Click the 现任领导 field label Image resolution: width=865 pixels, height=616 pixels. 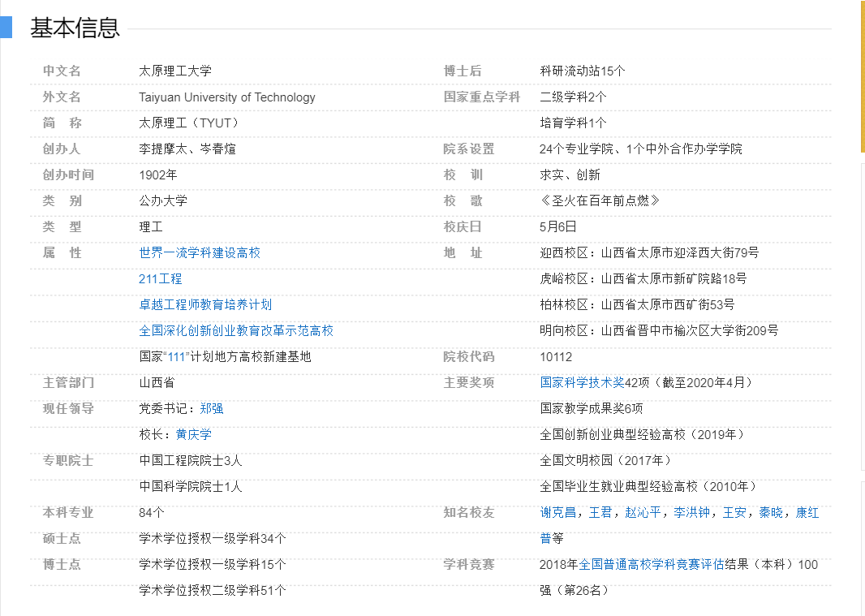[x=68, y=408]
